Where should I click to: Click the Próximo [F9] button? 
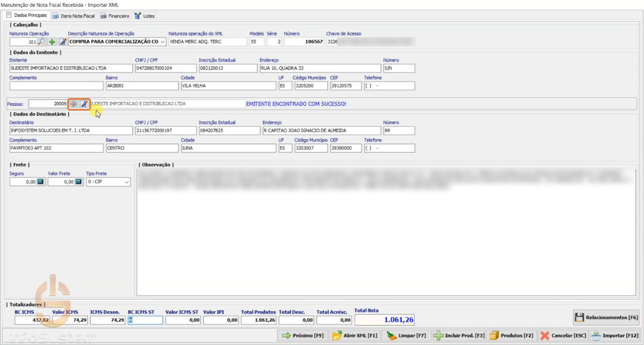303,335
